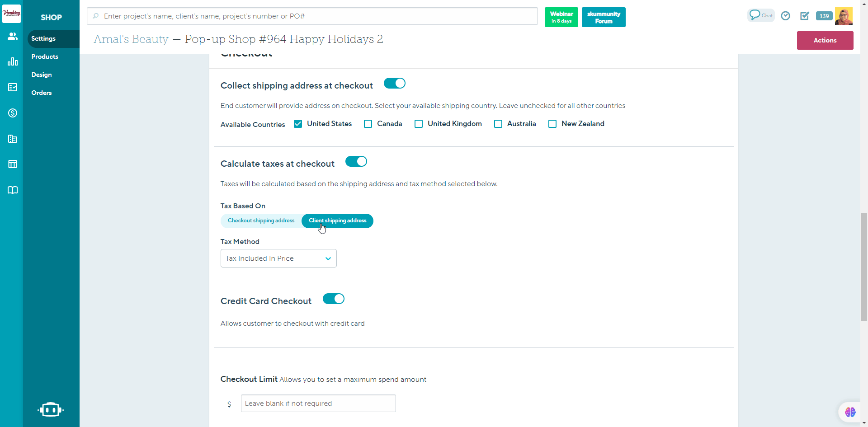Viewport: 868px width, 427px height.
Task: Open the checklist tasks icon in header
Action: point(805,16)
